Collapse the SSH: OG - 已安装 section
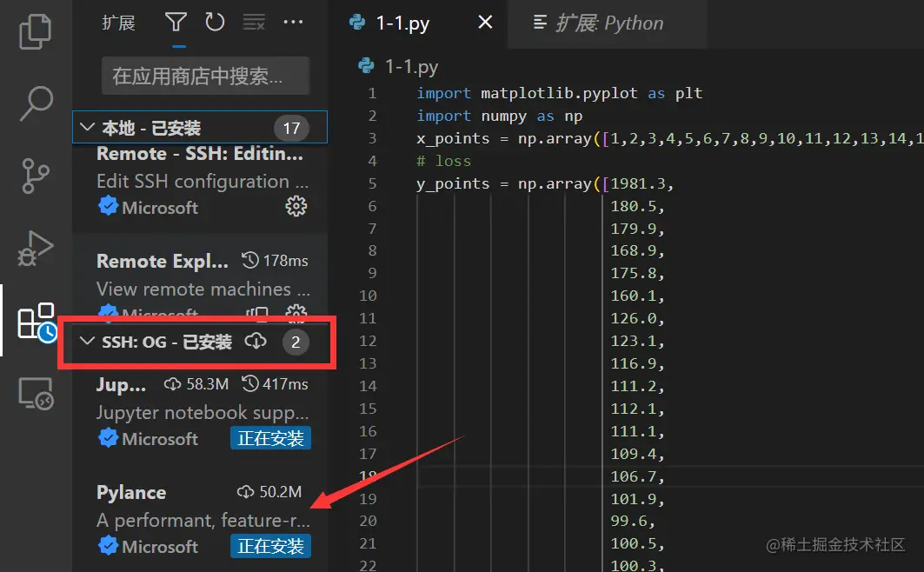Viewport: 924px width, 572px height. click(x=200, y=342)
